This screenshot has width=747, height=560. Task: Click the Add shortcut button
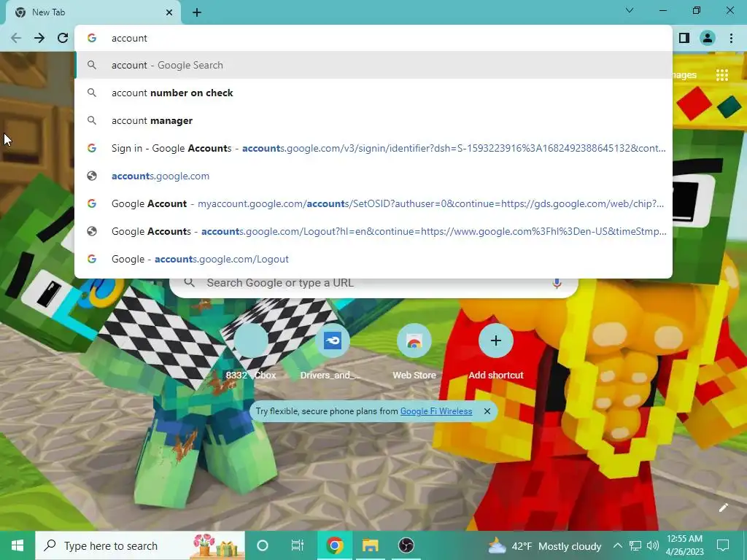coord(496,352)
